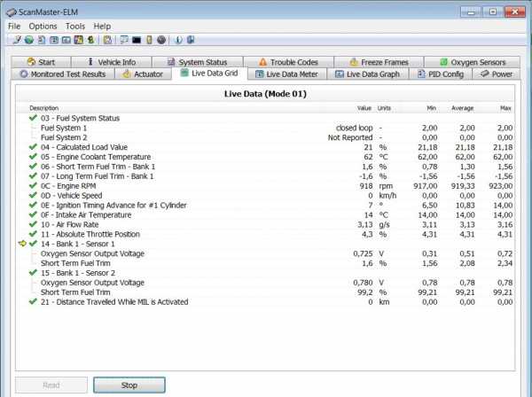Toggle the check mark for Vehicle Speed
Viewport: 532px width, 397px height.
click(x=33, y=196)
